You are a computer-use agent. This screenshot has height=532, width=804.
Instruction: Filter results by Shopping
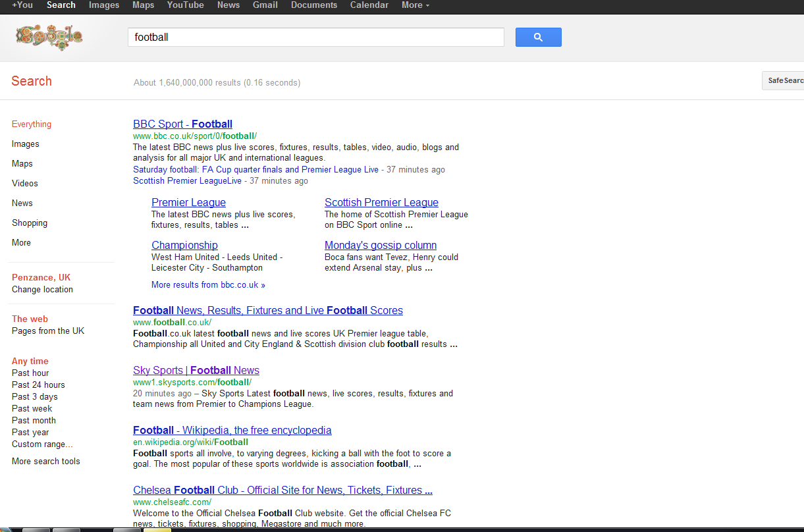[x=30, y=223]
